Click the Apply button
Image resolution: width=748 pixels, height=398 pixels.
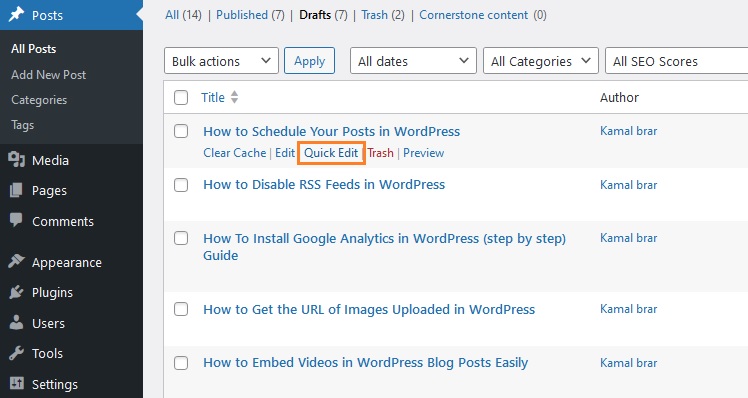coord(310,61)
